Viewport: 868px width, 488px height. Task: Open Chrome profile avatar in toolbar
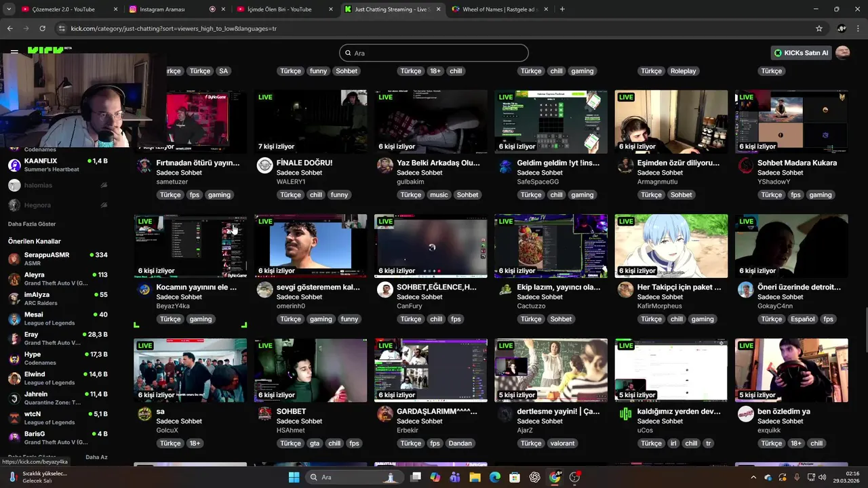pos(842,28)
